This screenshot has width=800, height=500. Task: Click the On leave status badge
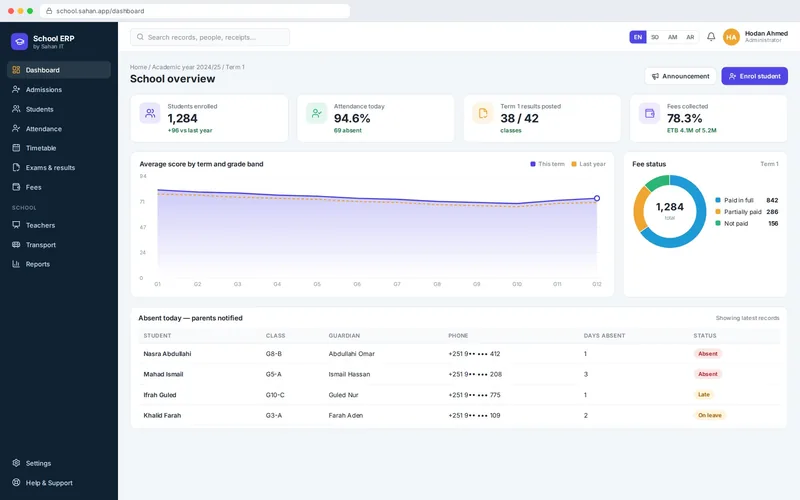[710, 415]
